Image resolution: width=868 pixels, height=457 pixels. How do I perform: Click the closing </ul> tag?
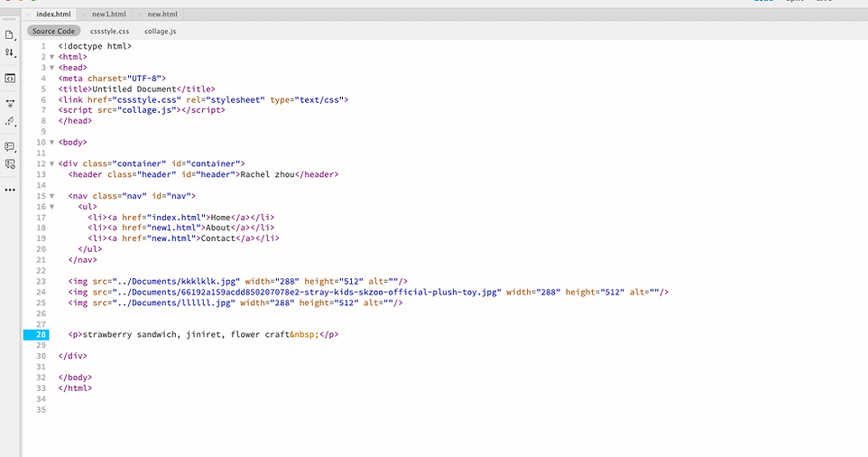coord(89,249)
